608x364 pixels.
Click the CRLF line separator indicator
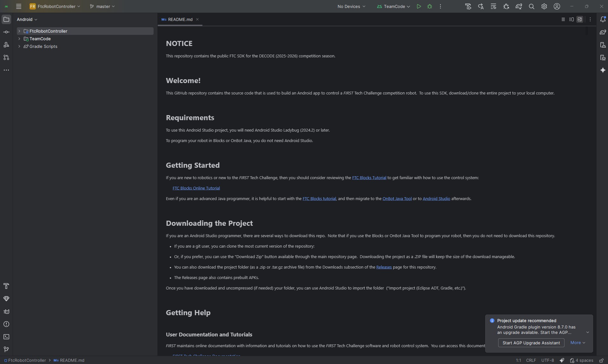coord(531,360)
